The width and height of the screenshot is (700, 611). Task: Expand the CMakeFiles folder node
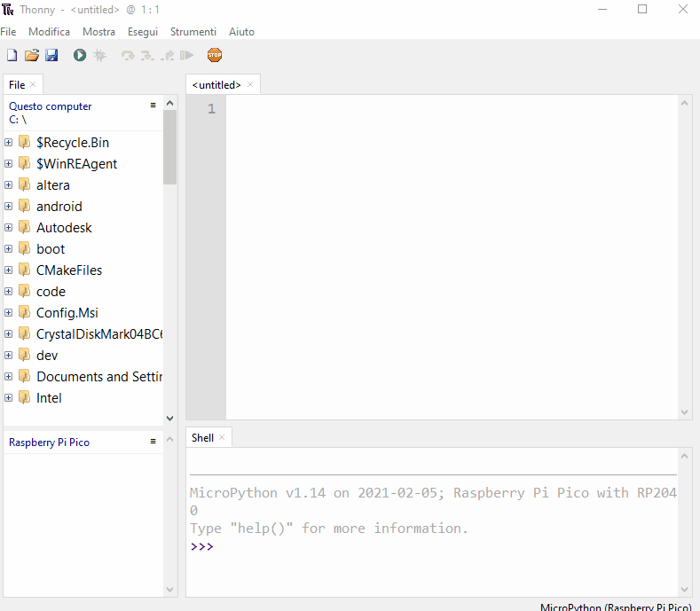9,270
